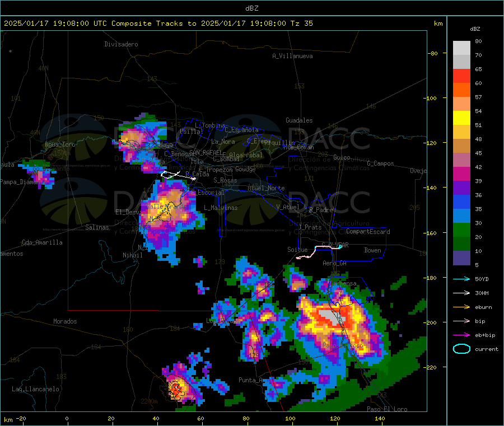Viewport: 504px width, 426px height.
Task: Pick the magenta 39-42 dBZ swatch
Action: coord(461,174)
